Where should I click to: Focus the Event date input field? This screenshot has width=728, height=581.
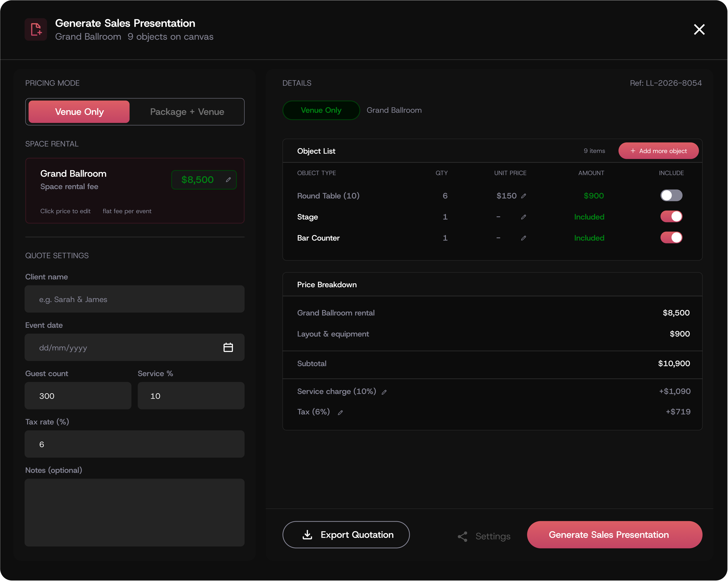[x=134, y=348]
